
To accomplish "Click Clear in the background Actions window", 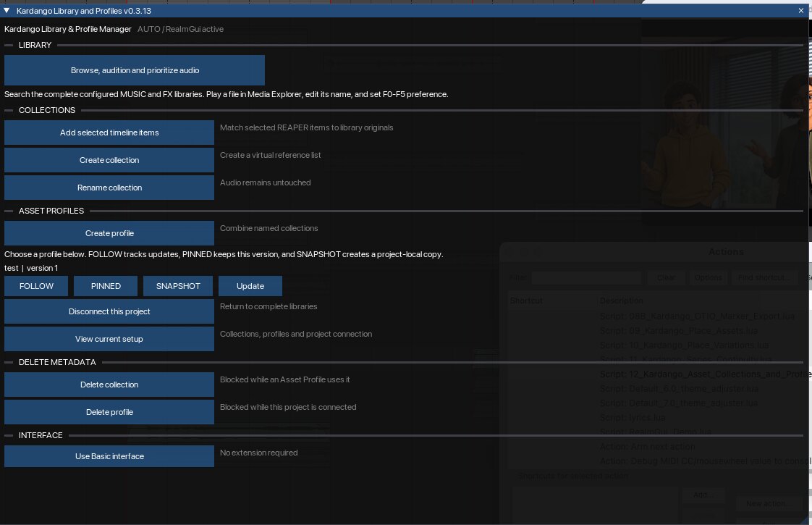I will (x=666, y=278).
